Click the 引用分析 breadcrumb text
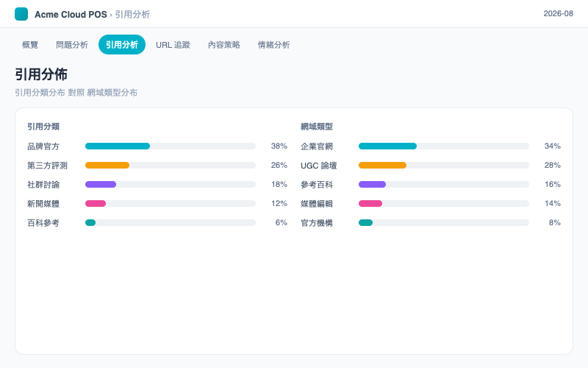The width and height of the screenshot is (588, 368). (x=132, y=14)
